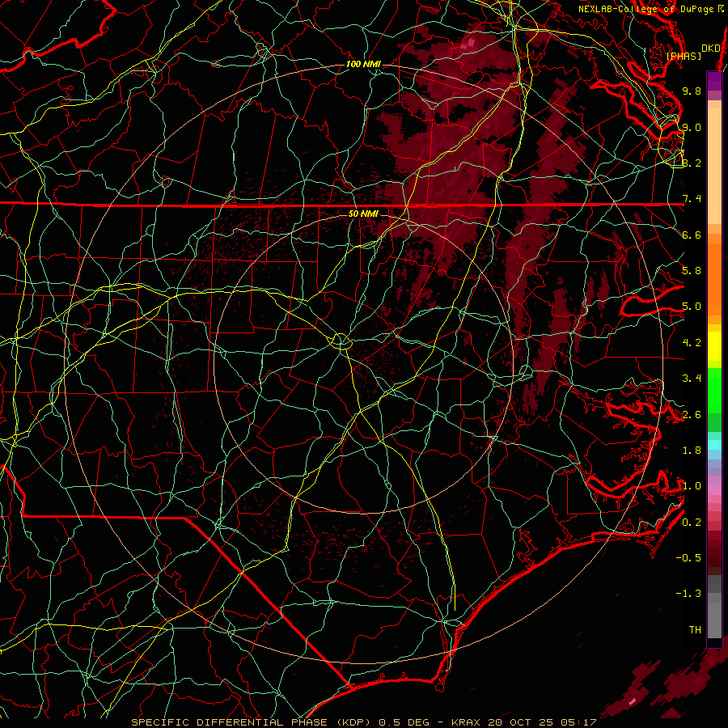The height and width of the screenshot is (728, 728).
Task: Click the "-0.5" scale value
Action: point(688,558)
